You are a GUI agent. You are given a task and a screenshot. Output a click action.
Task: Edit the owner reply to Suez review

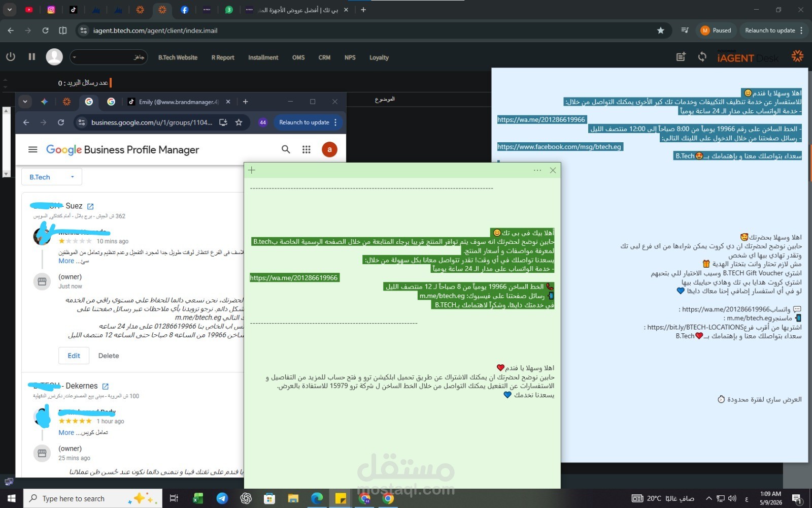[74, 356]
